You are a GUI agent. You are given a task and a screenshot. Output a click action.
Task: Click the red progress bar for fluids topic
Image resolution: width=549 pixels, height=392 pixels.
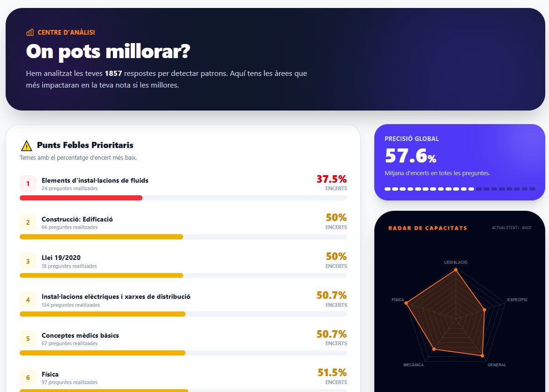81,198
